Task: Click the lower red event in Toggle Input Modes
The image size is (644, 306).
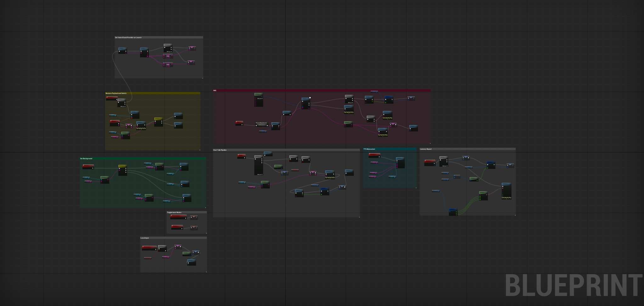Action: pos(177,227)
